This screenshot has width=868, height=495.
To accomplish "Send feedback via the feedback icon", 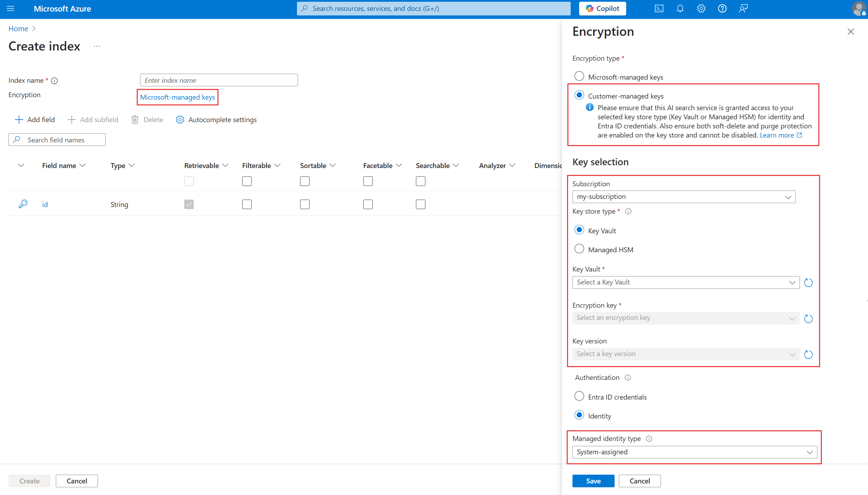I will coord(743,8).
